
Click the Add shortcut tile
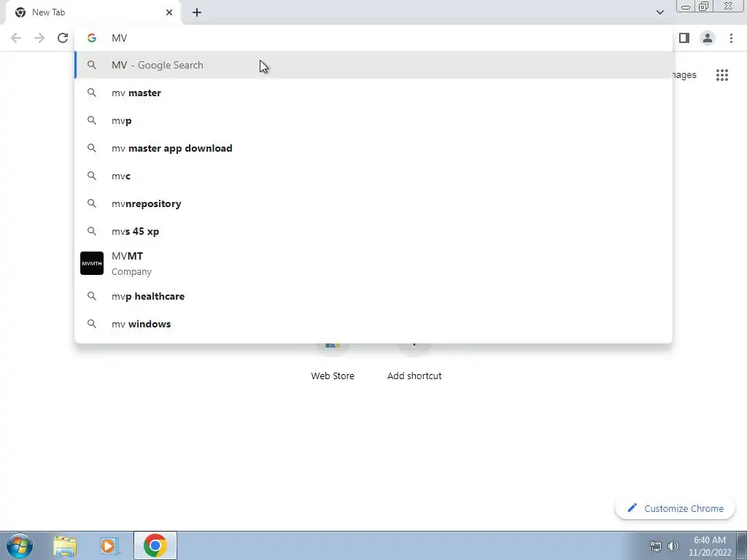click(414, 362)
